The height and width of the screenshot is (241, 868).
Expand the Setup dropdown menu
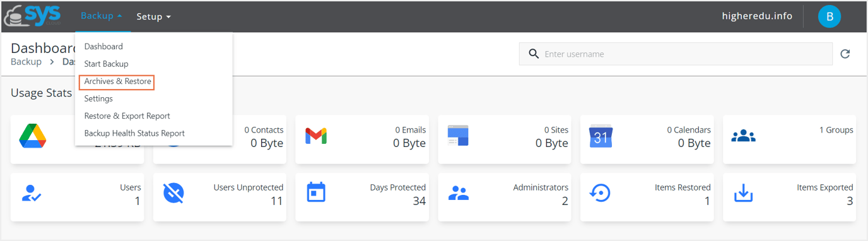click(x=154, y=16)
